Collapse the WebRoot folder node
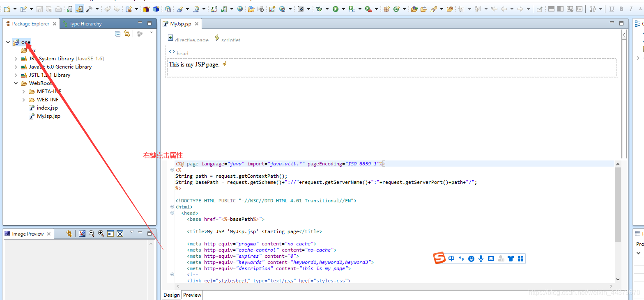This screenshot has height=300, width=644. (x=16, y=83)
